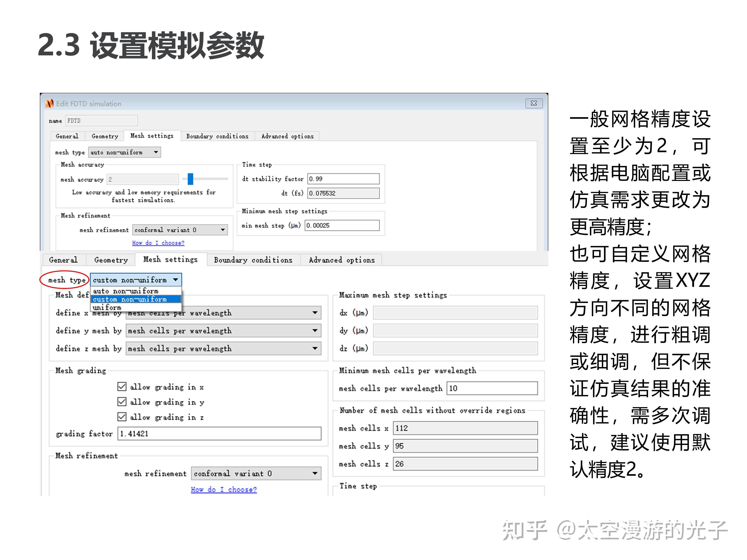This screenshot has height=560, width=747.
Task: Click the grading factor input field
Action: click(219, 433)
